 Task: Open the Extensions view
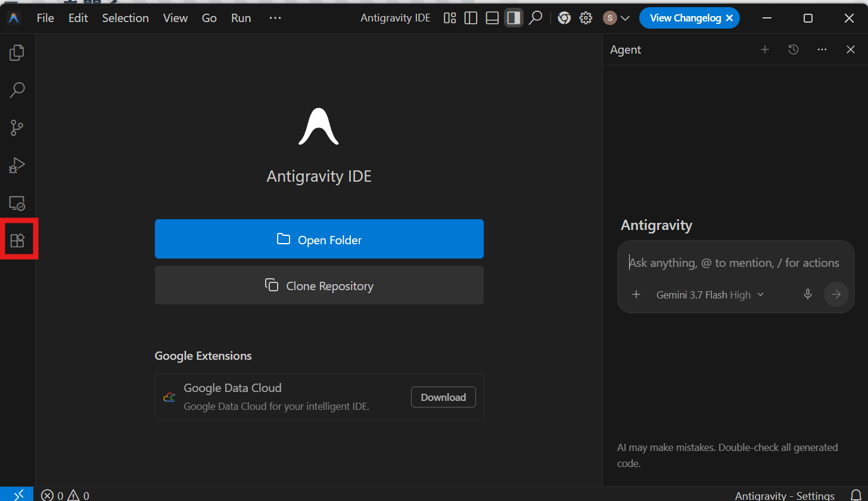(x=17, y=241)
